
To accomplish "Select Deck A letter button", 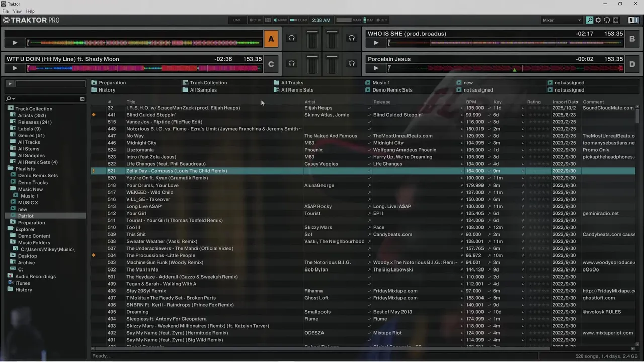I will [271, 39].
